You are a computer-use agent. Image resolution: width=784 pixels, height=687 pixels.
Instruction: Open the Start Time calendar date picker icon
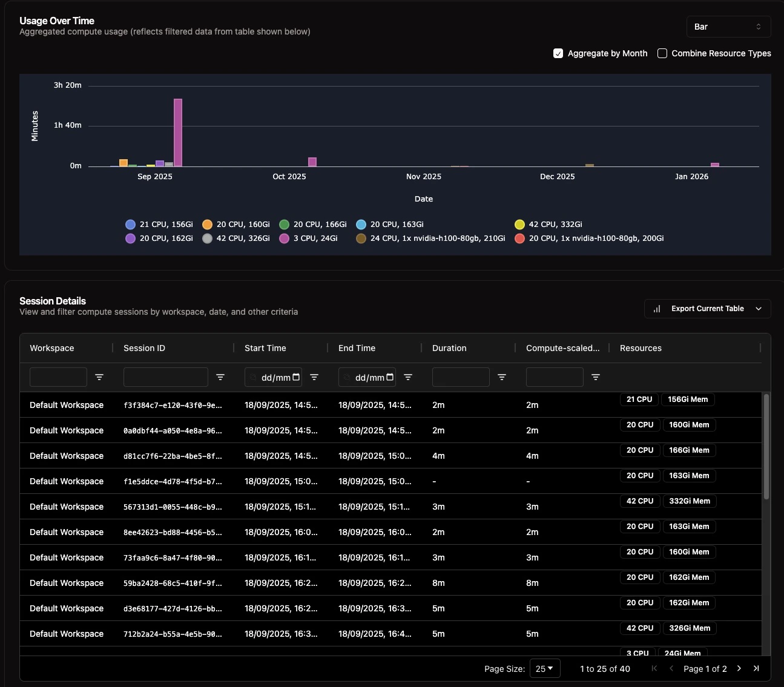[x=296, y=376]
